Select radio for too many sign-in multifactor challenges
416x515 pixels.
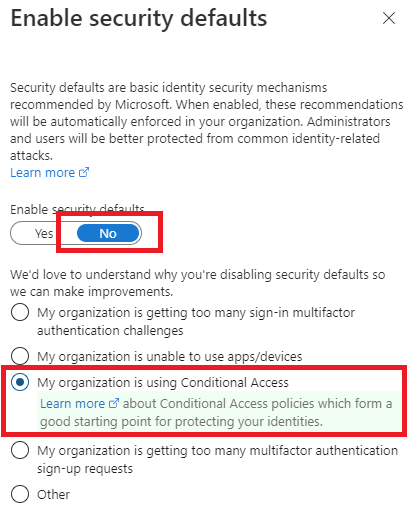coord(20,312)
